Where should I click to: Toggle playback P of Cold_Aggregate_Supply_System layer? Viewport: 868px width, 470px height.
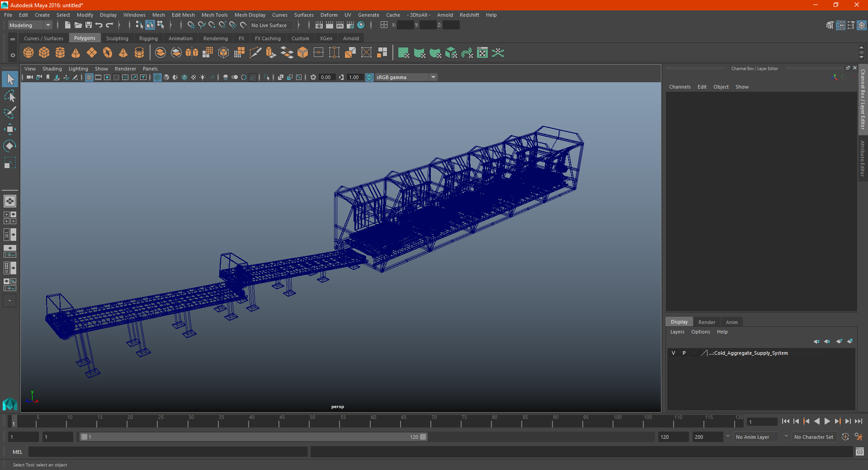(x=684, y=353)
